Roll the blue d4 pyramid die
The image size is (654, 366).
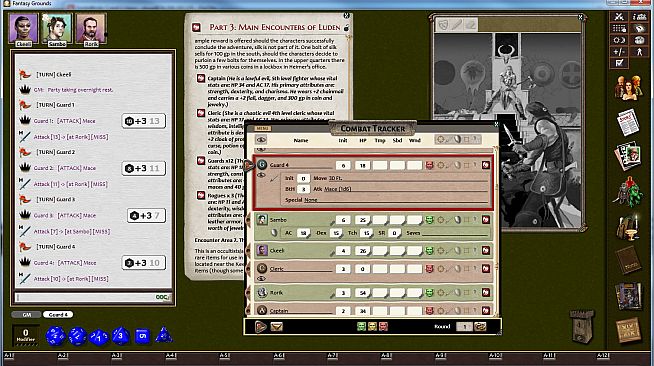click(x=164, y=335)
